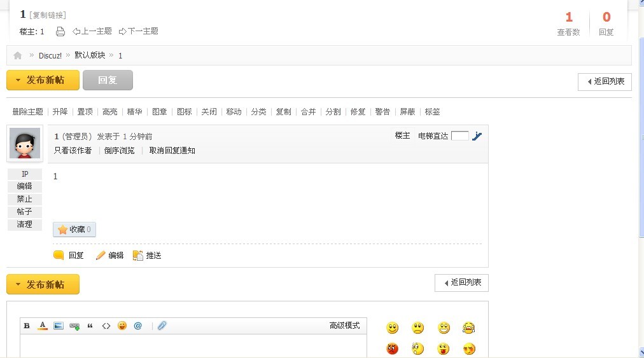Viewport: 644px width, 358px height.
Task: Click 编辑 with pencil icon
Action: pyautogui.click(x=109, y=256)
